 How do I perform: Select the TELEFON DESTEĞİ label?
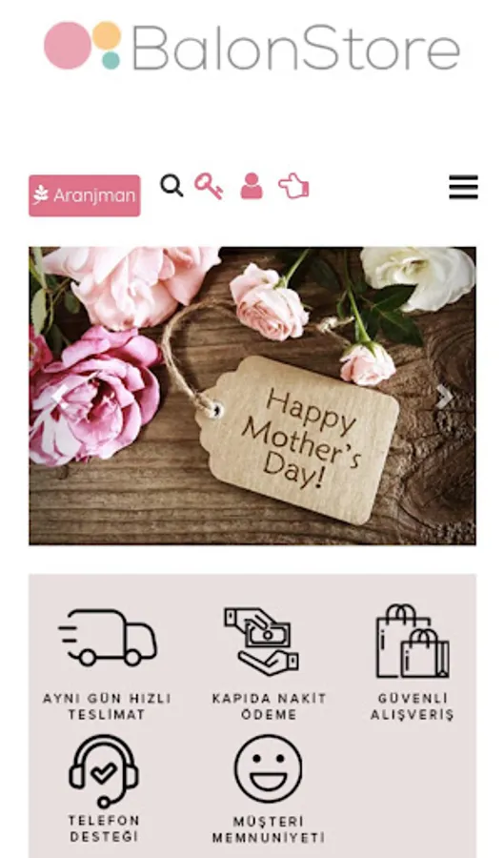click(104, 828)
